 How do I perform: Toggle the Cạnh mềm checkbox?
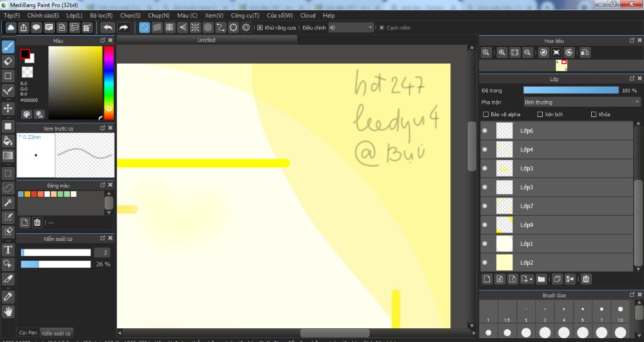(x=382, y=28)
